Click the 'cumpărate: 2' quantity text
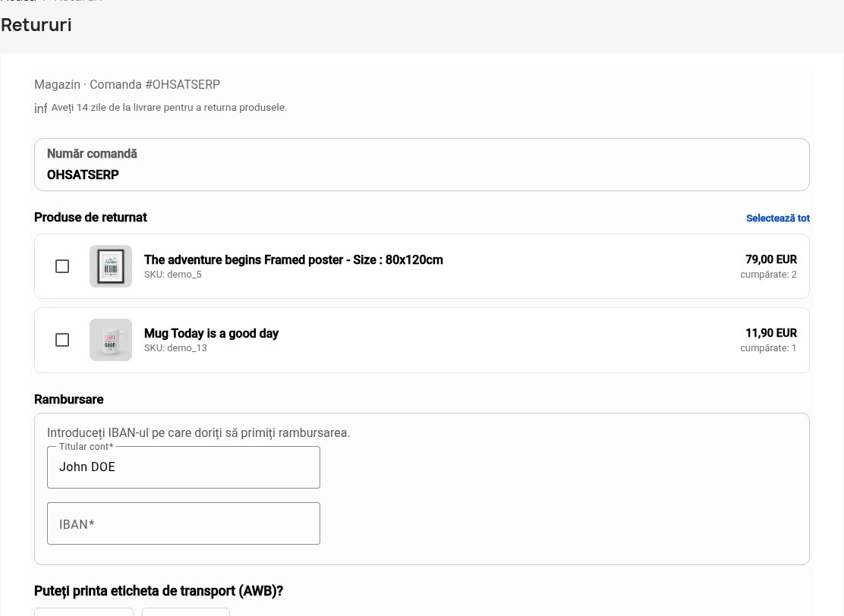844x616 pixels. pyautogui.click(x=768, y=275)
